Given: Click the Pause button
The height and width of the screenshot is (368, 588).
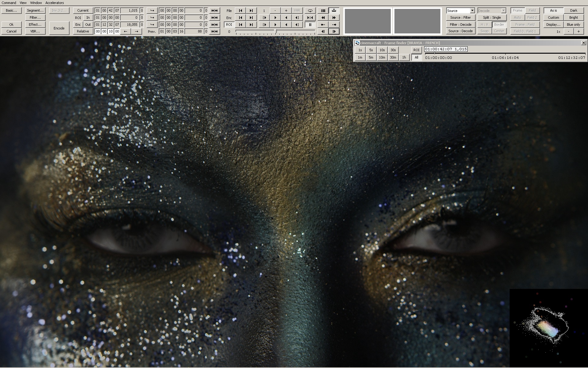Looking at the screenshot, I should pos(310,25).
